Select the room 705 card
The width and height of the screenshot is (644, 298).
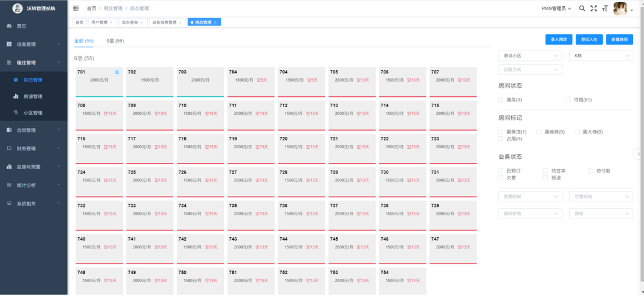[x=352, y=82]
